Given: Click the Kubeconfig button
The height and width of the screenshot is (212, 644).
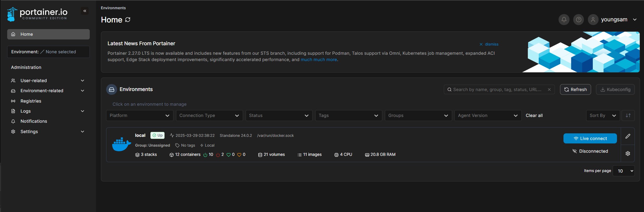Looking at the screenshot, I should coord(615,90).
